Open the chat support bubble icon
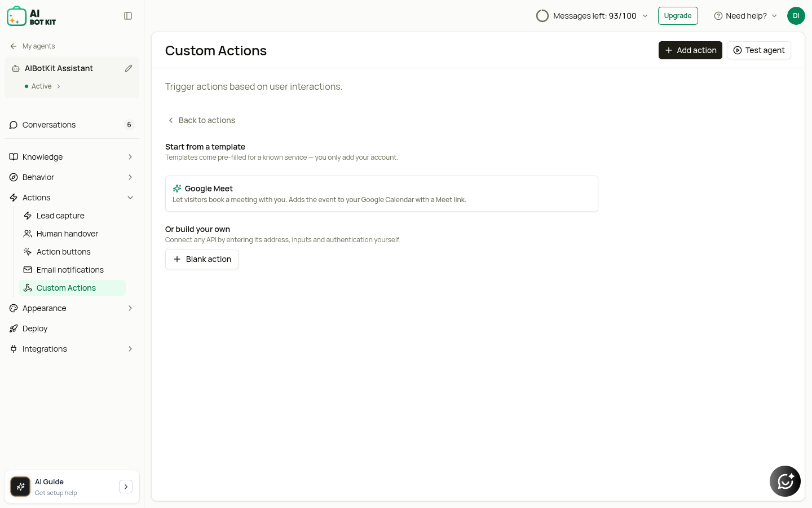The width and height of the screenshot is (812, 508). click(x=785, y=481)
